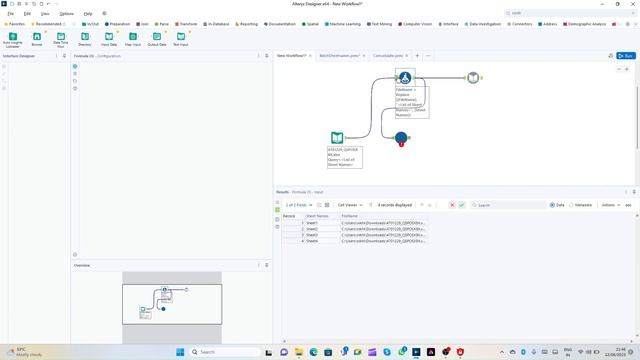Switch to the Favorites tool category
640x360 pixels.
coord(14,24)
